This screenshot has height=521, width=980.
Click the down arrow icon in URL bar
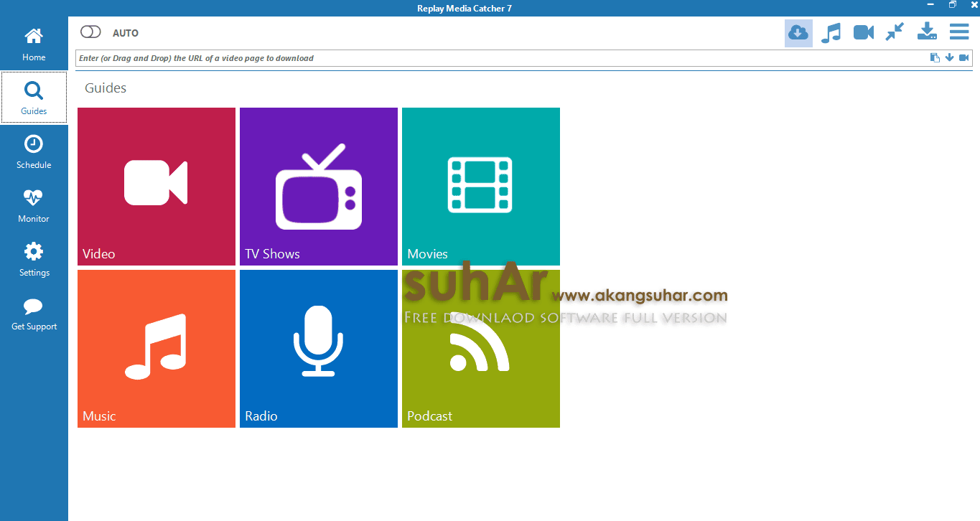tap(949, 58)
